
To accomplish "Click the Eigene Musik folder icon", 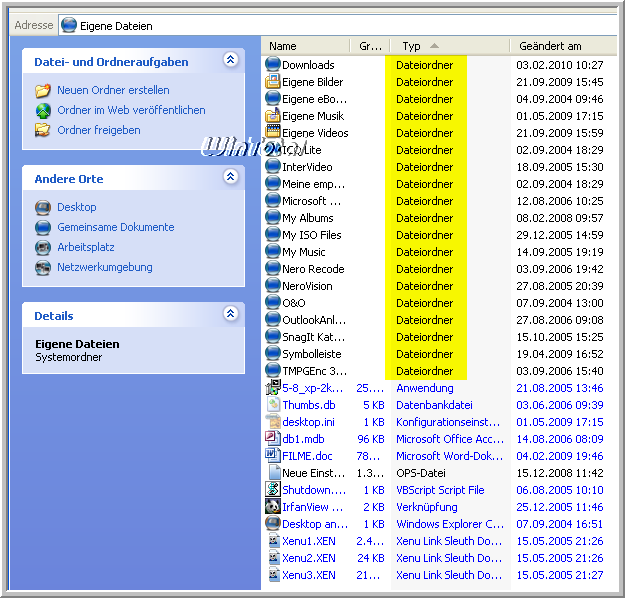I will [273, 116].
